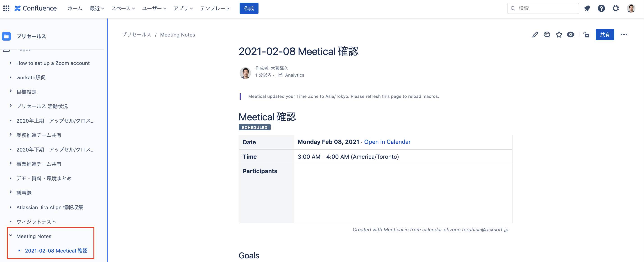Click the Analytics chart icon

pyautogui.click(x=280, y=75)
